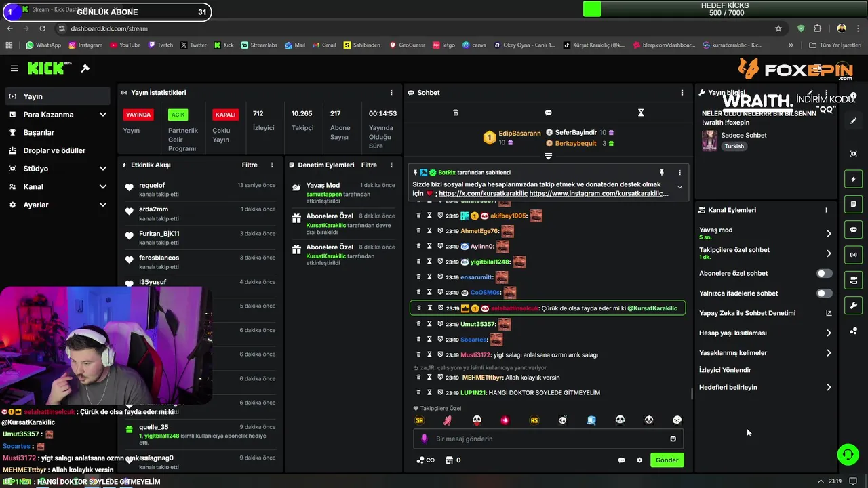Open the hamburger navigation menu
The image size is (868, 488).
click(14, 68)
